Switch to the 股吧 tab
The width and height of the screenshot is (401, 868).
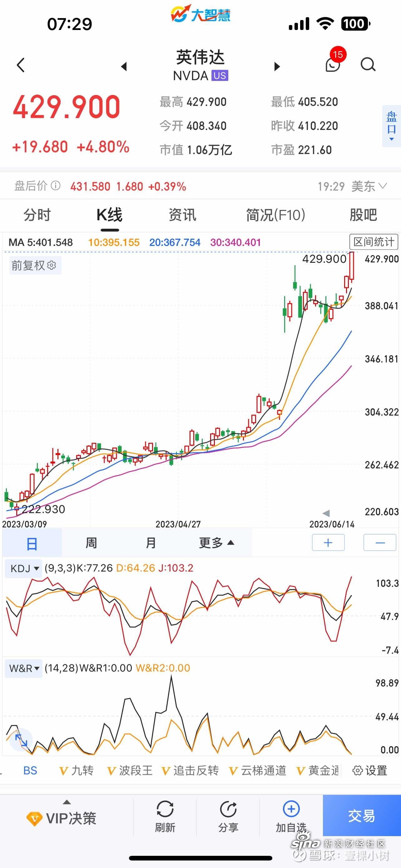(363, 215)
